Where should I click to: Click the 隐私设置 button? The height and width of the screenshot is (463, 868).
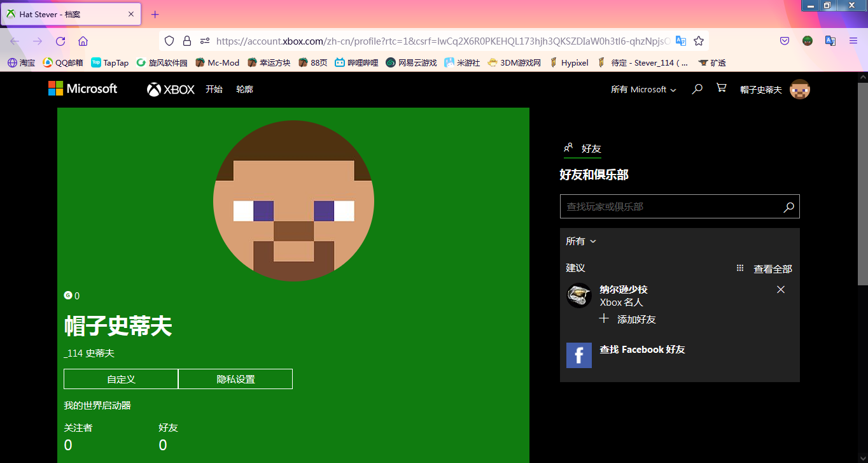[235, 379]
